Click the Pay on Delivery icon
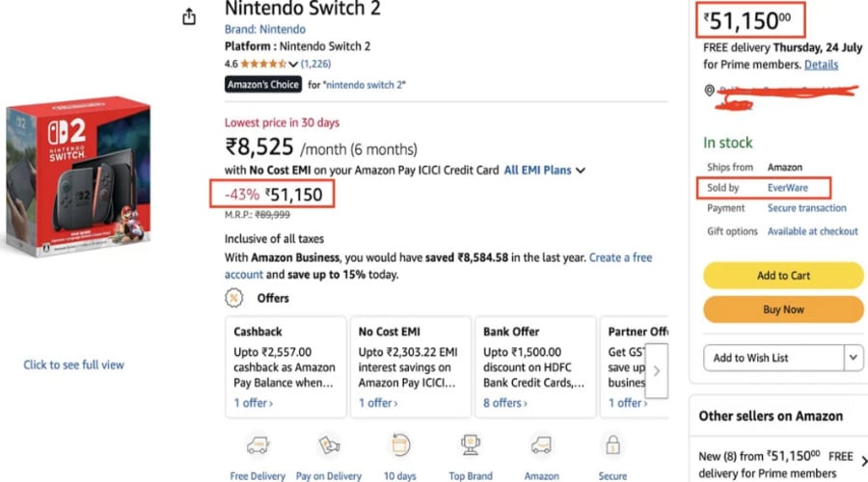 (x=331, y=444)
